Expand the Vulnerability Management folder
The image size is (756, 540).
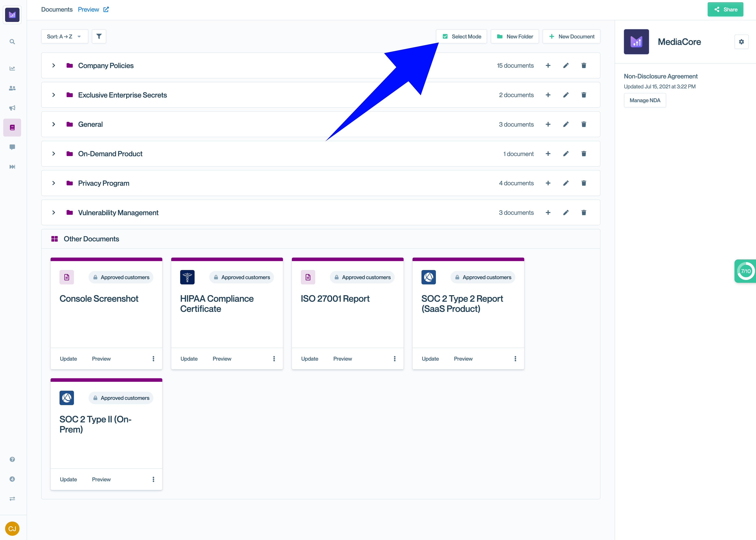pyautogui.click(x=54, y=213)
